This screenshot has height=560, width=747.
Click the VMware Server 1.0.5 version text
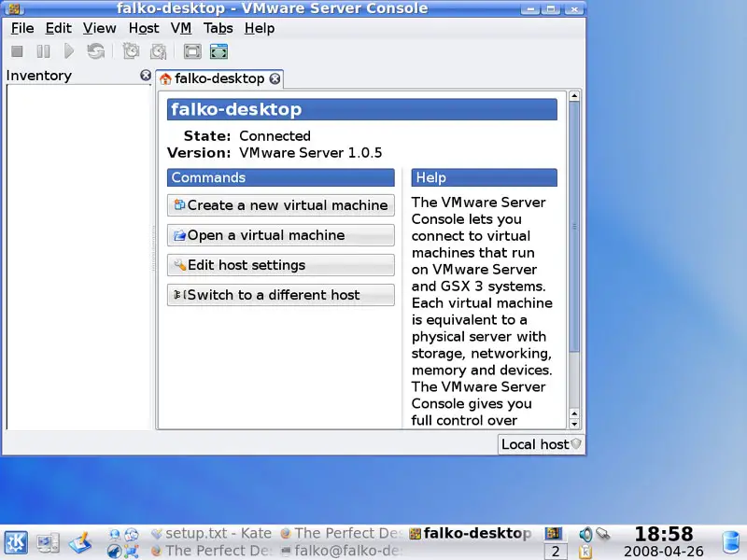(x=310, y=153)
